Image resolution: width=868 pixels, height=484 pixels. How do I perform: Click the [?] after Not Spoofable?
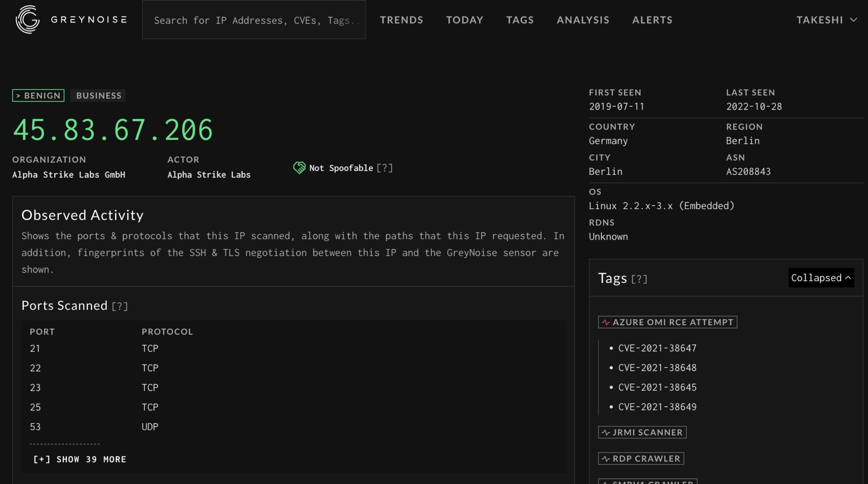point(384,168)
